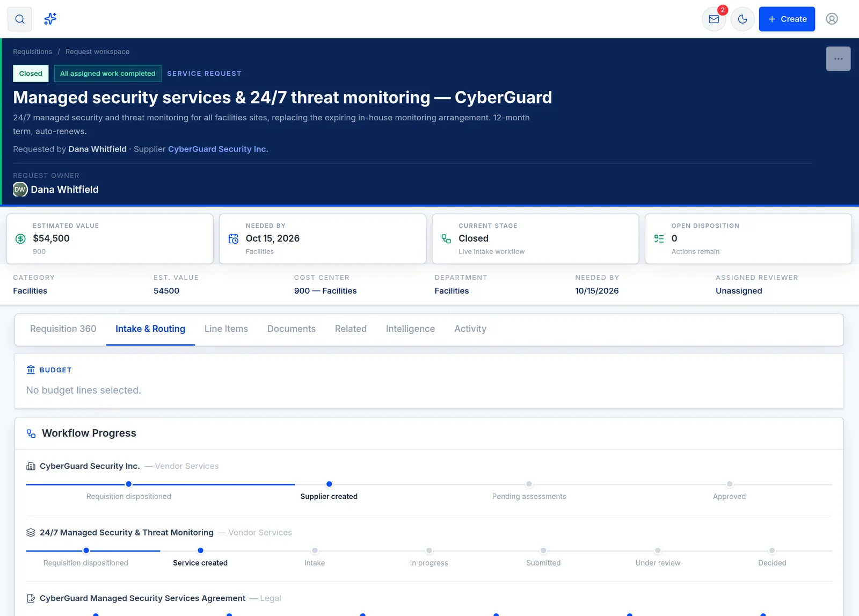
Task: Click the 10/15/2026 needed by value
Action: [x=597, y=291]
